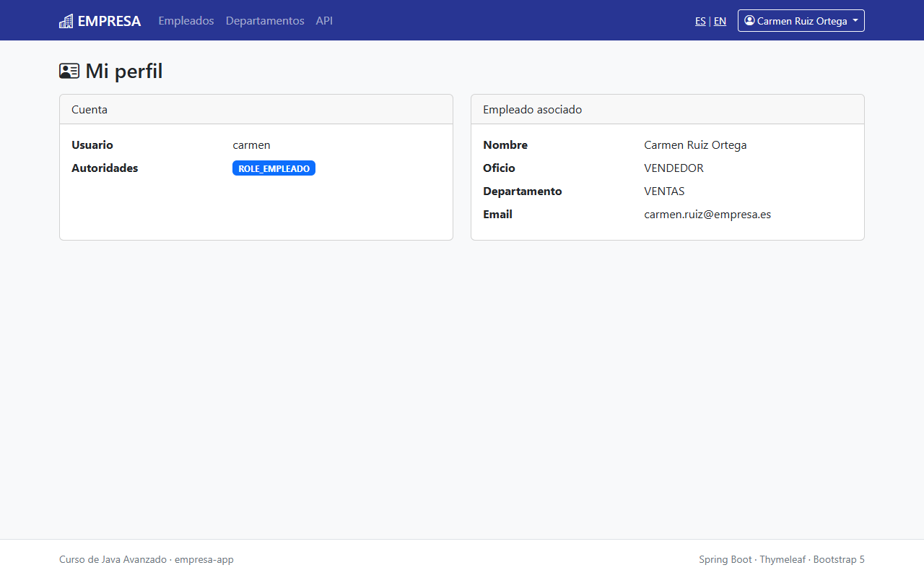Click the Oficio label
The height and width of the screenshot is (578, 924).
499,168
